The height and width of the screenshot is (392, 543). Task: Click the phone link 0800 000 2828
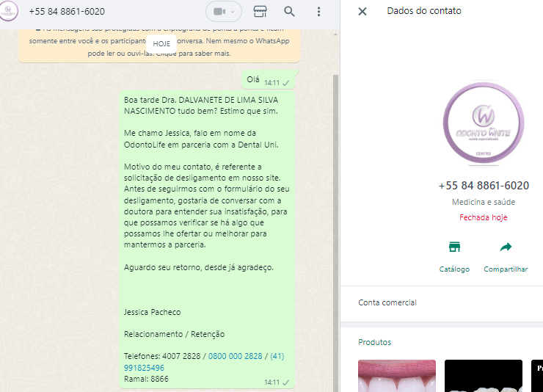click(235, 356)
